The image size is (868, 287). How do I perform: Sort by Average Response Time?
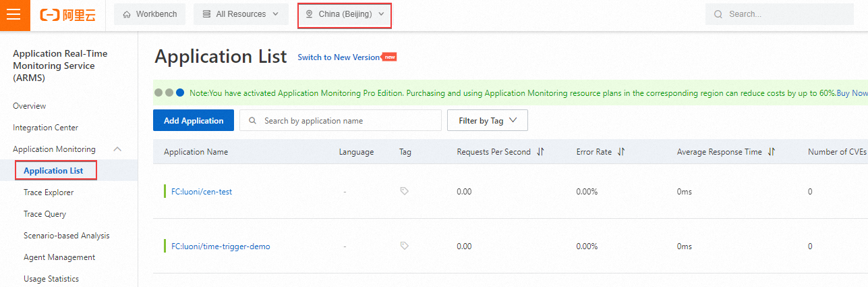click(x=772, y=152)
